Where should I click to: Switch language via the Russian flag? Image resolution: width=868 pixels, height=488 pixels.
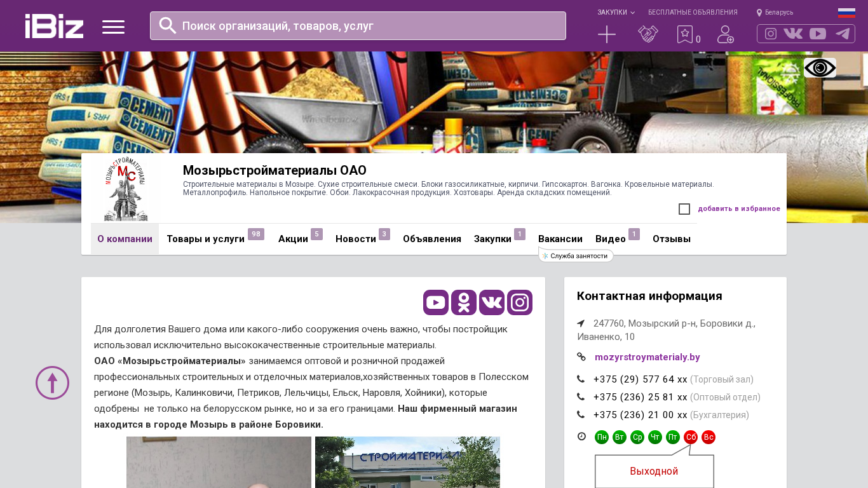click(846, 13)
